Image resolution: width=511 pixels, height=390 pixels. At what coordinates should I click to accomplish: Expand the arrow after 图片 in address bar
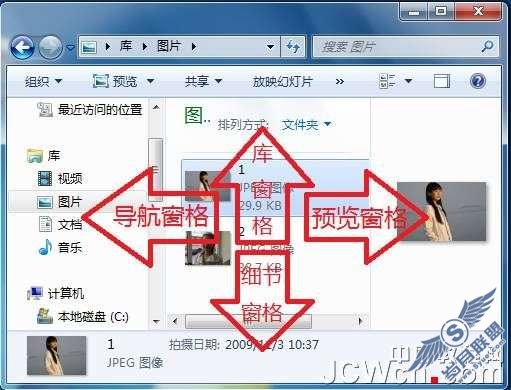pyautogui.click(x=194, y=47)
